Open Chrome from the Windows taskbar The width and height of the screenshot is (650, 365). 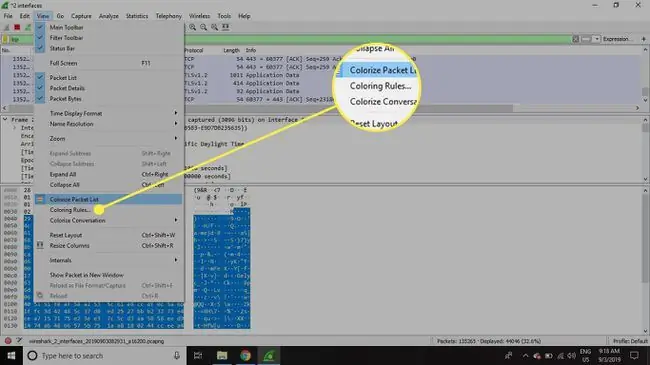[245, 355]
